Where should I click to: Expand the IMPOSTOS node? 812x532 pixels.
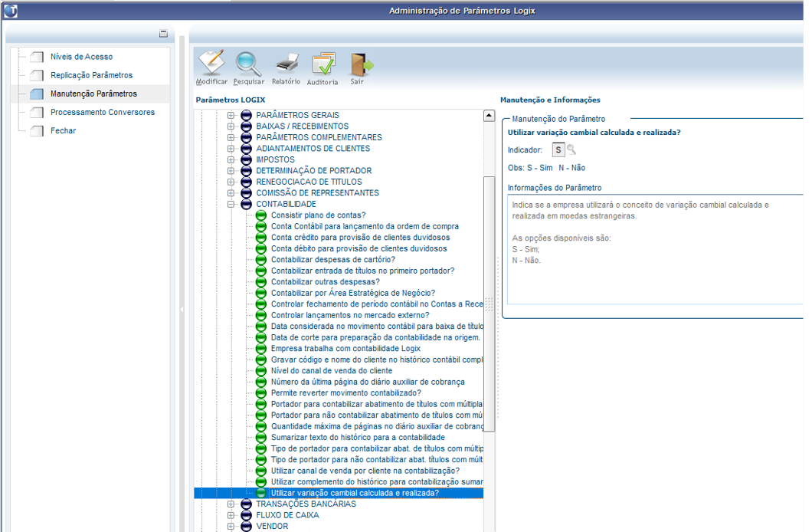(231, 159)
